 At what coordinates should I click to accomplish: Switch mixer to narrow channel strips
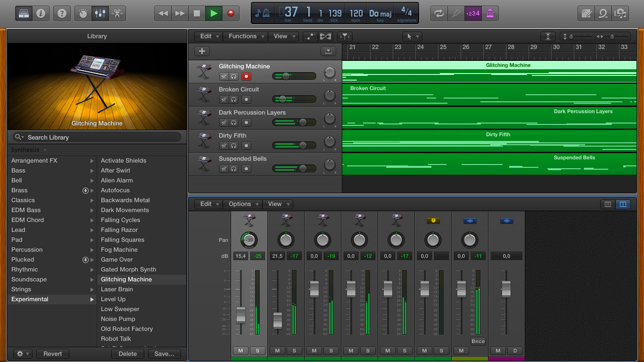[608, 204]
